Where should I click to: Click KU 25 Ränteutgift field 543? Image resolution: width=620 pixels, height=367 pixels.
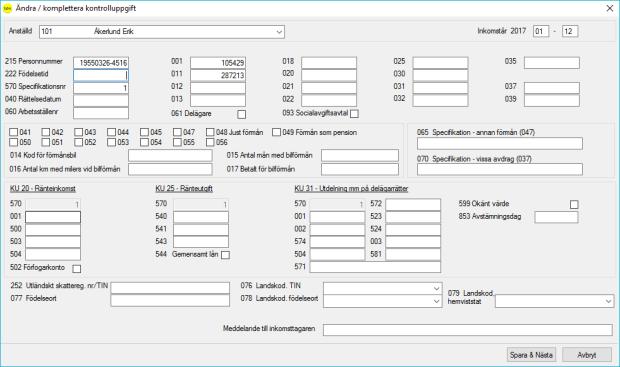tap(201, 242)
